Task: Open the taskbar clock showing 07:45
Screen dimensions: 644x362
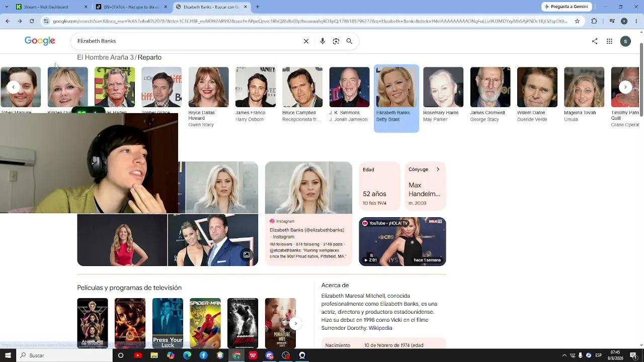Action: [615, 355]
